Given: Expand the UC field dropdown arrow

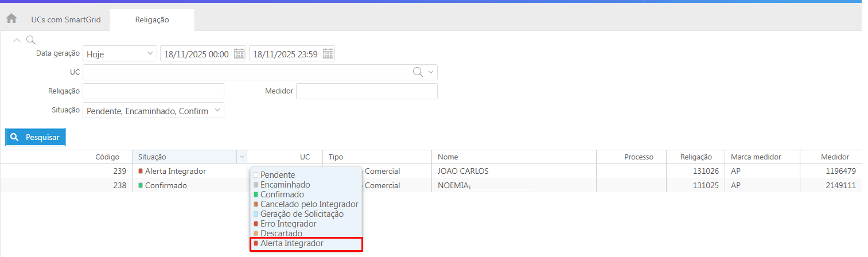Looking at the screenshot, I should (431, 72).
